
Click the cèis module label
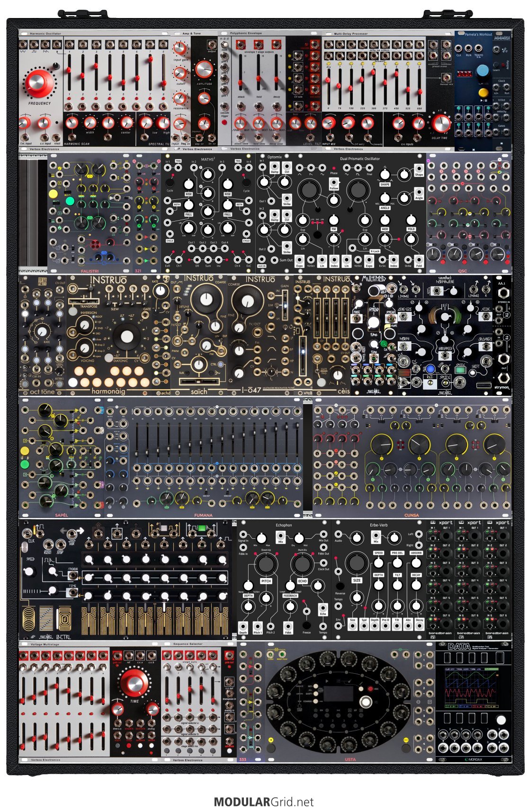pos(343,392)
